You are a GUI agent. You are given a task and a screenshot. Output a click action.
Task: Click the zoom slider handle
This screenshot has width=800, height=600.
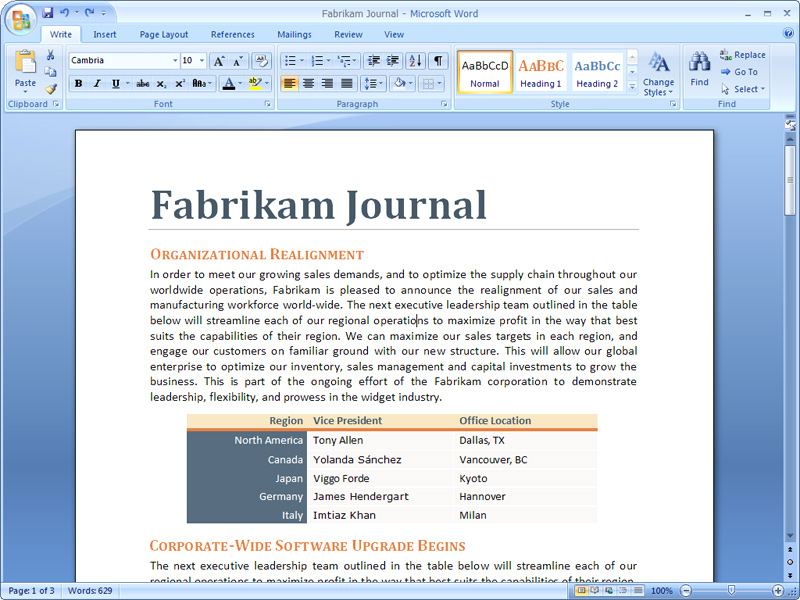732,591
